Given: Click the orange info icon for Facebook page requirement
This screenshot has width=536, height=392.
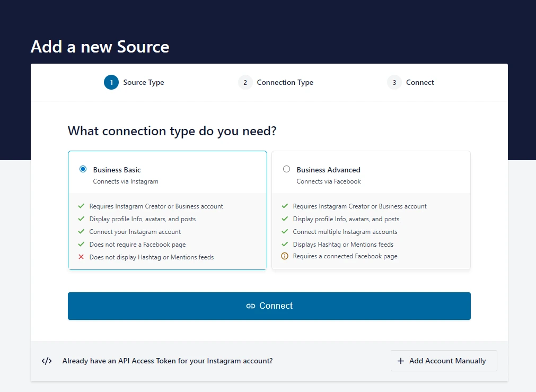Looking at the screenshot, I should click(285, 256).
